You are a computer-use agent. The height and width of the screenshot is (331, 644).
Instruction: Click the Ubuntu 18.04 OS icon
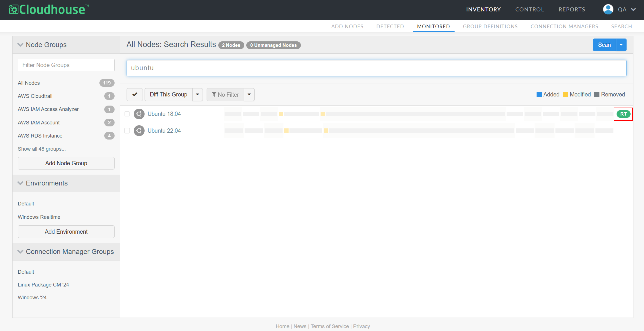pos(139,114)
